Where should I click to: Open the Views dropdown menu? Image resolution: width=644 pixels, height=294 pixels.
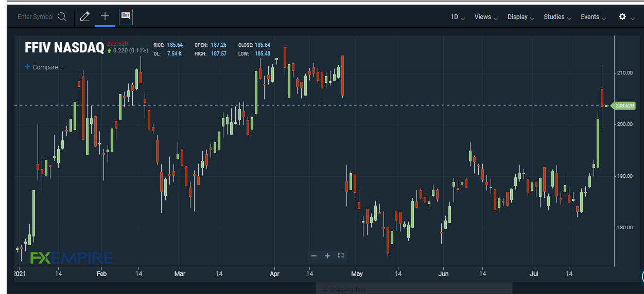click(x=486, y=17)
